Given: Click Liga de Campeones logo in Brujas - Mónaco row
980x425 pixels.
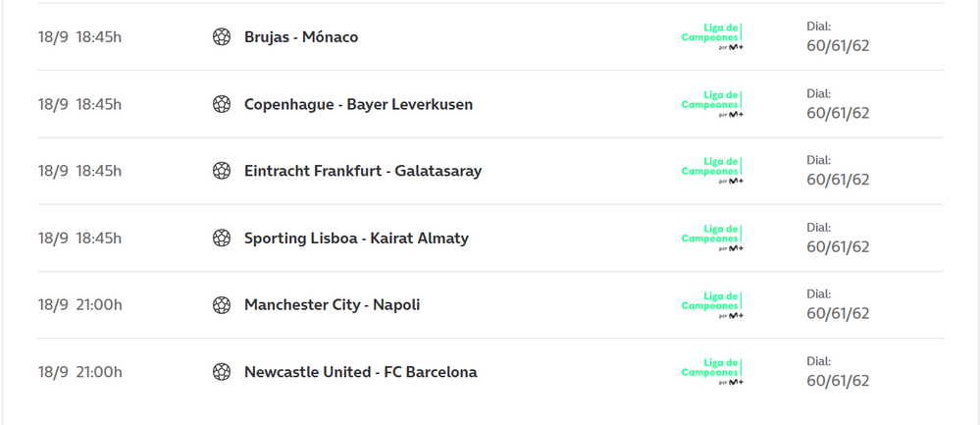Looking at the screenshot, I should [x=712, y=37].
